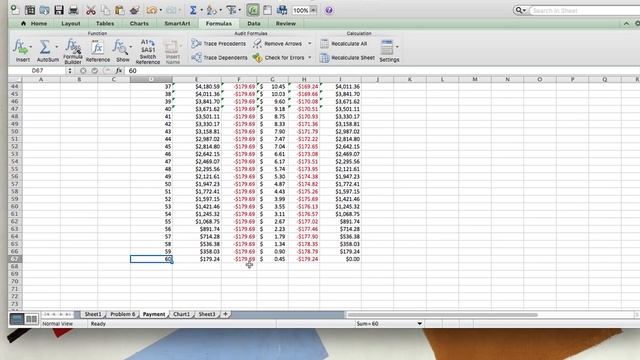Switch to the Layout ribbon tab
Screen dimensions: 640x360
(71, 24)
